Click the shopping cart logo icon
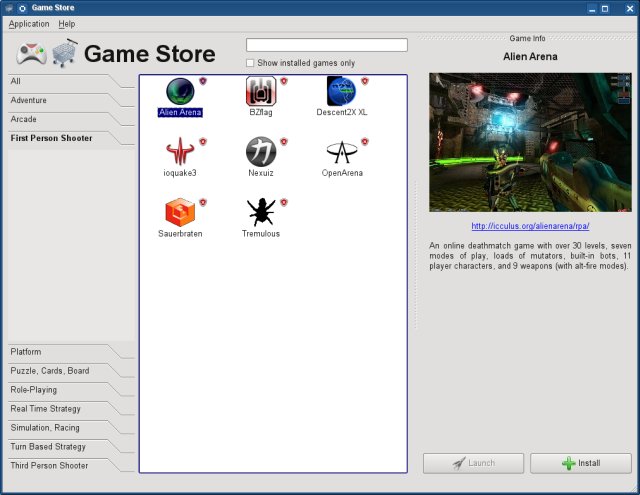 pos(65,53)
